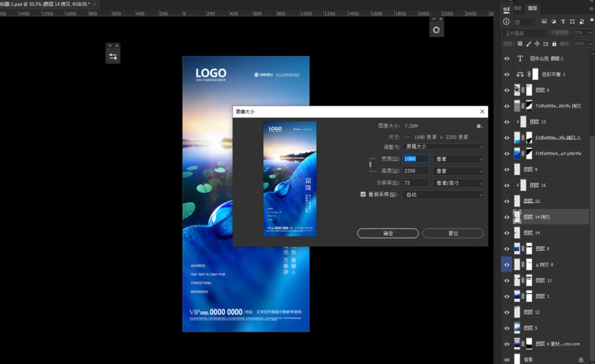Image resolution: width=595 pixels, height=364 pixels.
Task: Click the layer mask thumbnail of 图层 1
Action: coord(530,297)
